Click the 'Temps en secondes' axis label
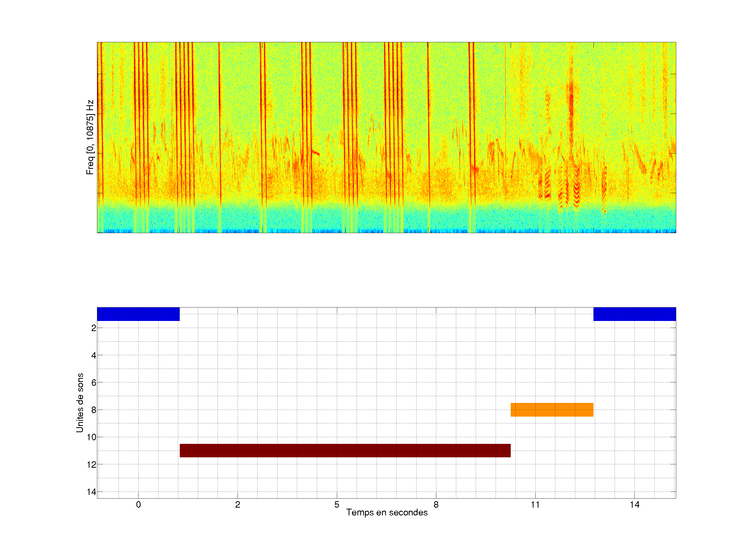This screenshot has width=747, height=560. (387, 512)
